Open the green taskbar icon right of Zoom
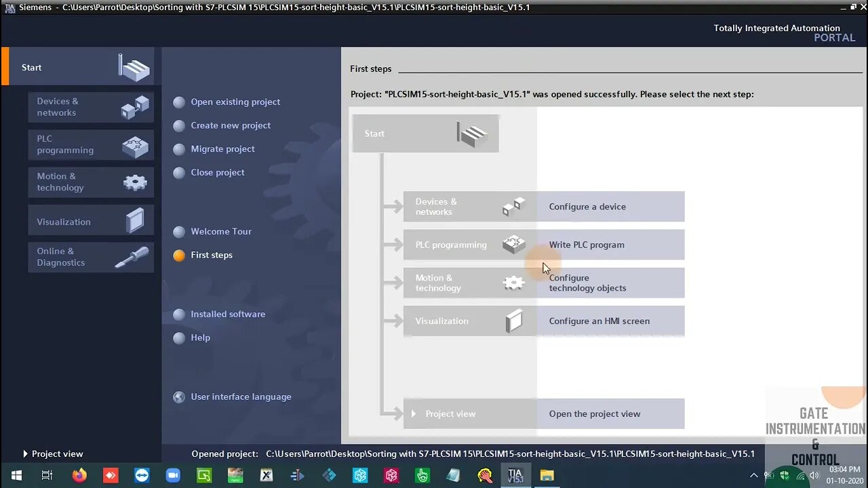 [204, 476]
